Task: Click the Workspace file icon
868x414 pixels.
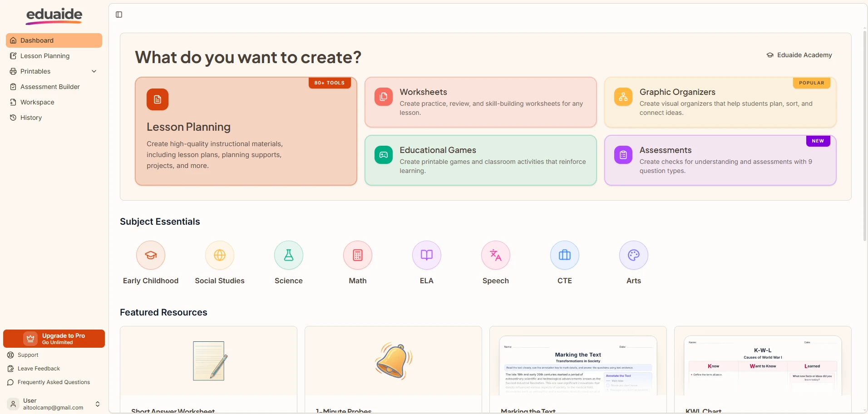Action: click(x=13, y=102)
